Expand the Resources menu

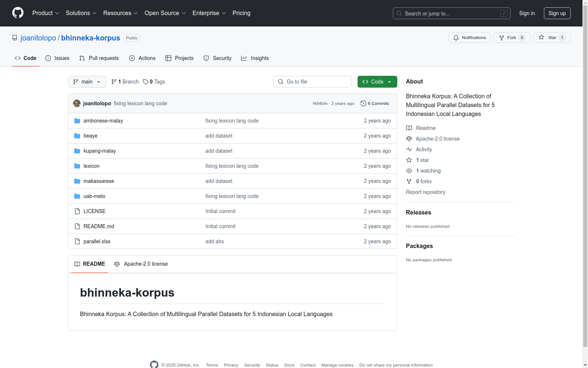click(121, 13)
